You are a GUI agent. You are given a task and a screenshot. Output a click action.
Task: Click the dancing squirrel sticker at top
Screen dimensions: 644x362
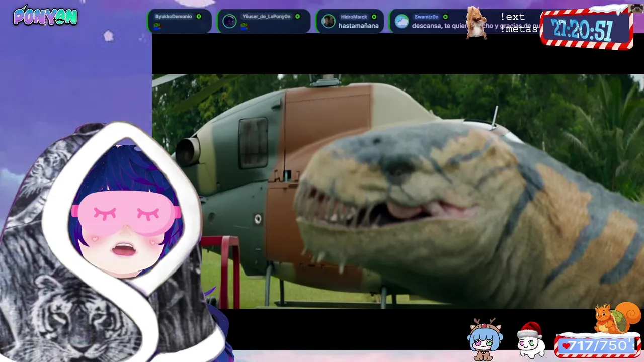click(476, 23)
